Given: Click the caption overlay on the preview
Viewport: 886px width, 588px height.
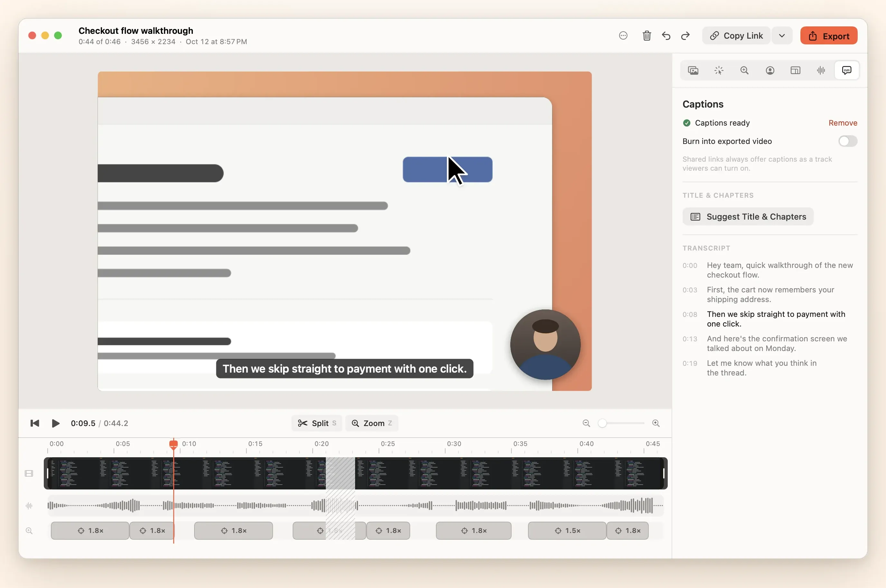Looking at the screenshot, I should (x=344, y=369).
